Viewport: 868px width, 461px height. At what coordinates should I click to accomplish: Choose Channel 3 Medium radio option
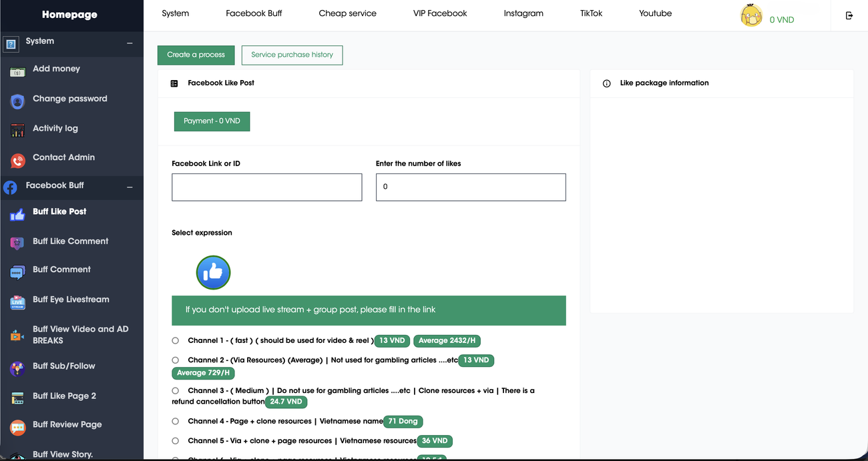tap(176, 390)
